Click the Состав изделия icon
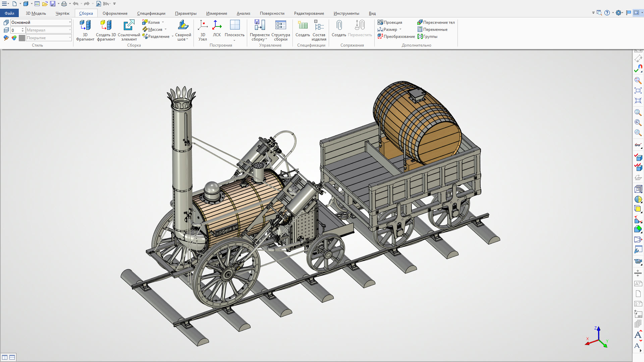The image size is (644, 362). pyautogui.click(x=319, y=30)
